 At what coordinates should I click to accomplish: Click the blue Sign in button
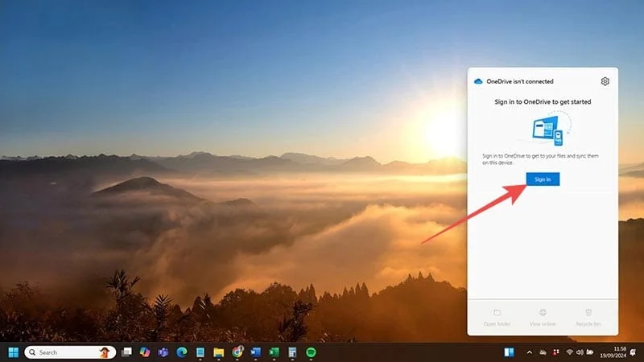(x=543, y=179)
